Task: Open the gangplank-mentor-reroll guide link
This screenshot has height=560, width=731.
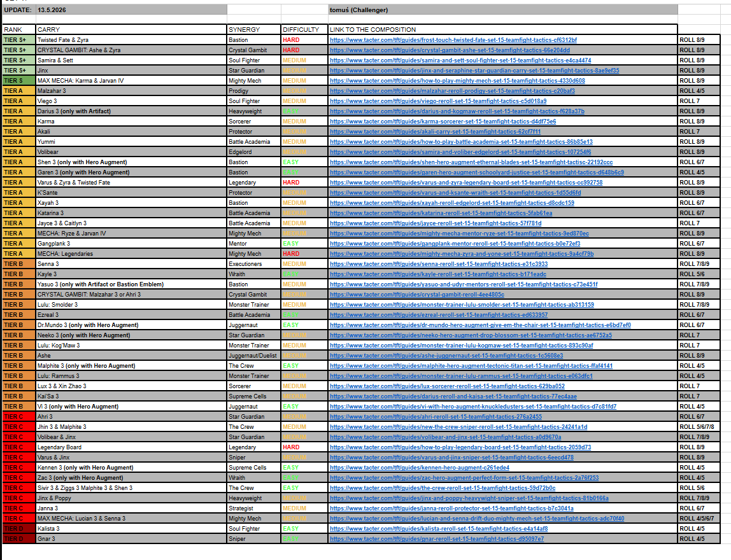Action: [455, 244]
